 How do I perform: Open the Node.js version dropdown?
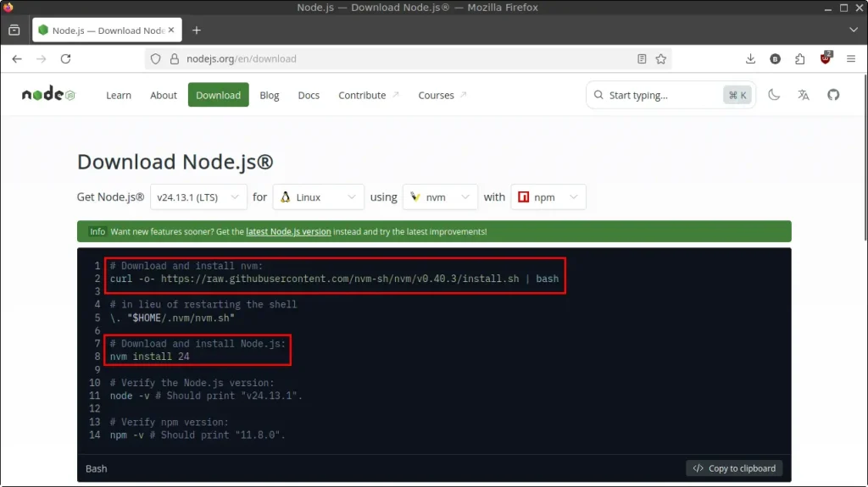tap(198, 197)
